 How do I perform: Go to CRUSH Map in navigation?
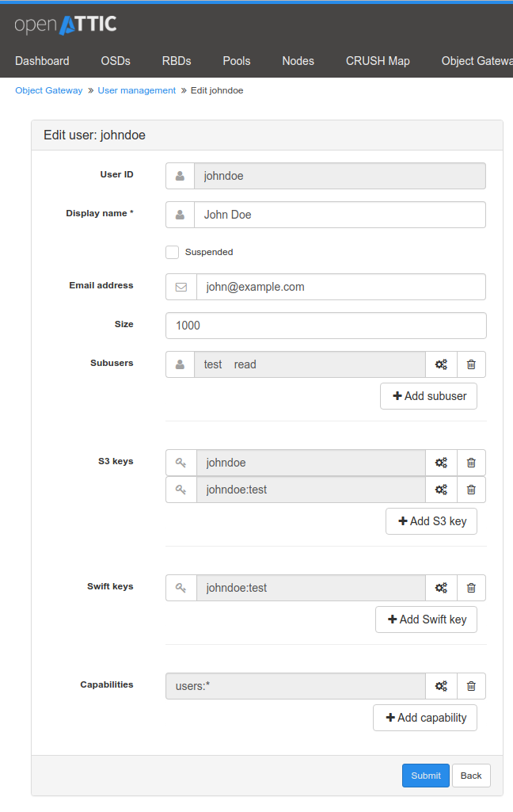point(378,61)
